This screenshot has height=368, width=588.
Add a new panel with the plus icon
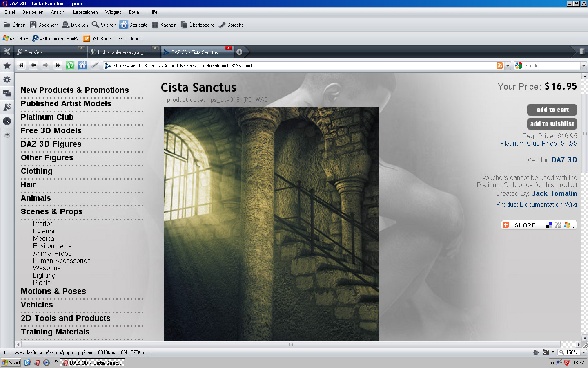coord(7,135)
